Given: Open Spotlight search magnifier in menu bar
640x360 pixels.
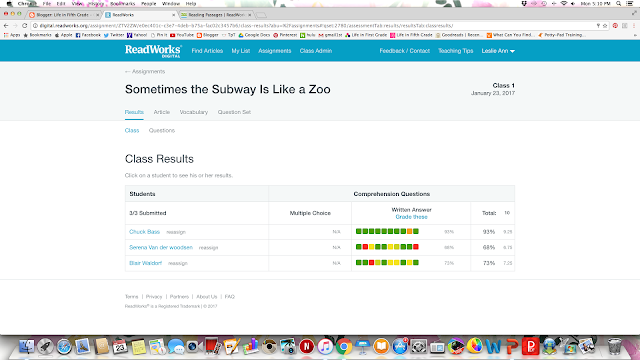Looking at the screenshot, I should tap(619, 3).
